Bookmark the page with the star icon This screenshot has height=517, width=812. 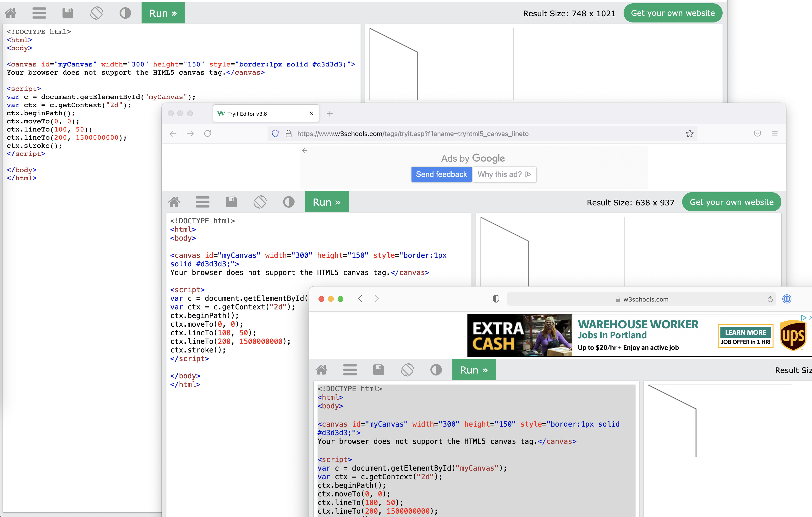pyautogui.click(x=689, y=133)
